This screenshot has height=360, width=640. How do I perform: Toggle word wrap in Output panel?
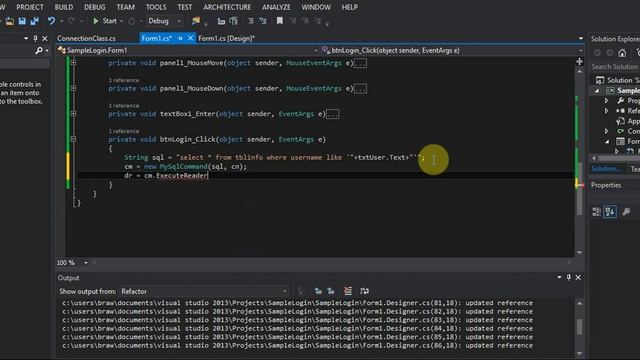click(x=364, y=291)
